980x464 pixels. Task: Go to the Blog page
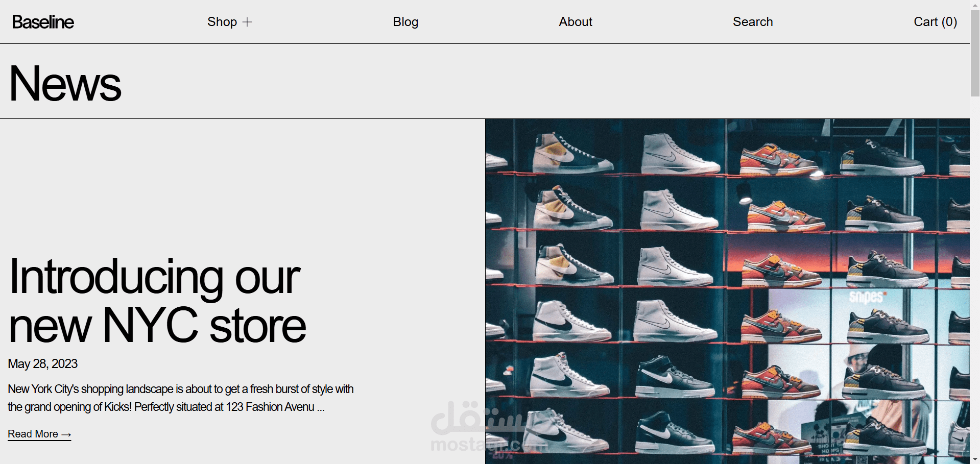click(x=405, y=22)
